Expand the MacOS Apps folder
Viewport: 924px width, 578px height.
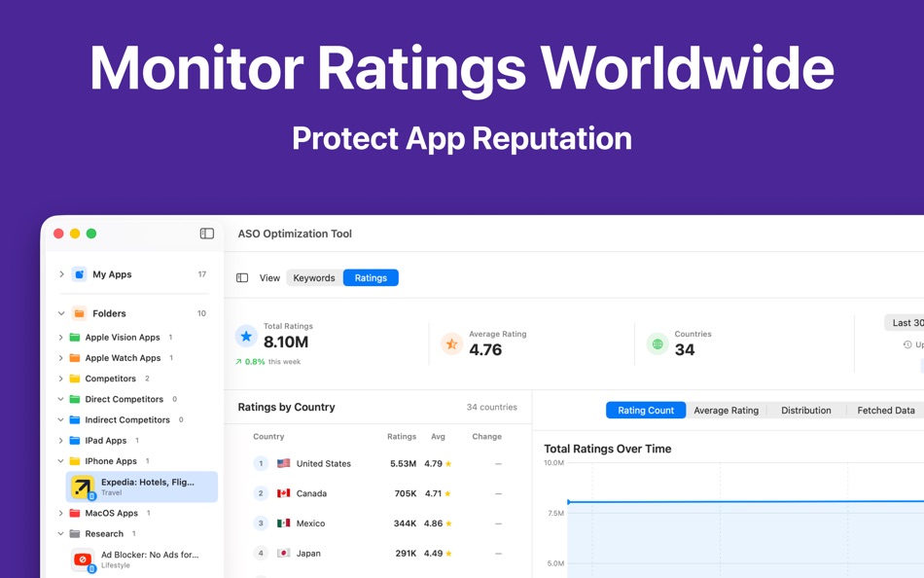coord(60,513)
